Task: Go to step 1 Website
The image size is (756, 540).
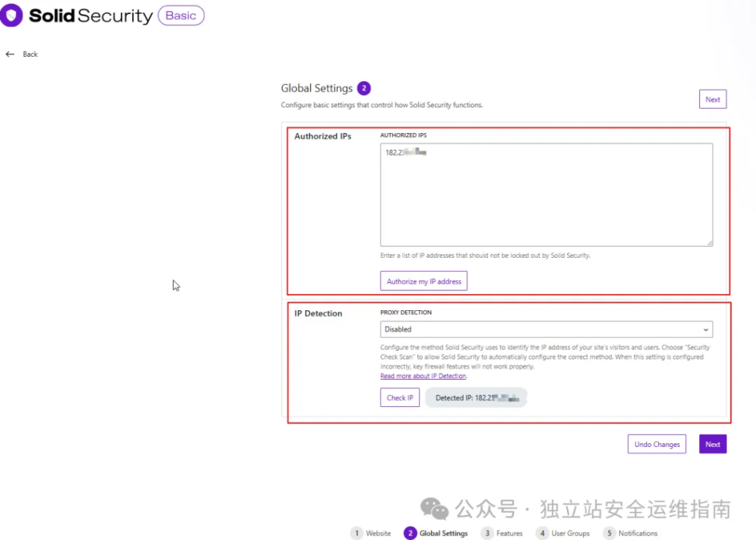Action: pos(371,533)
